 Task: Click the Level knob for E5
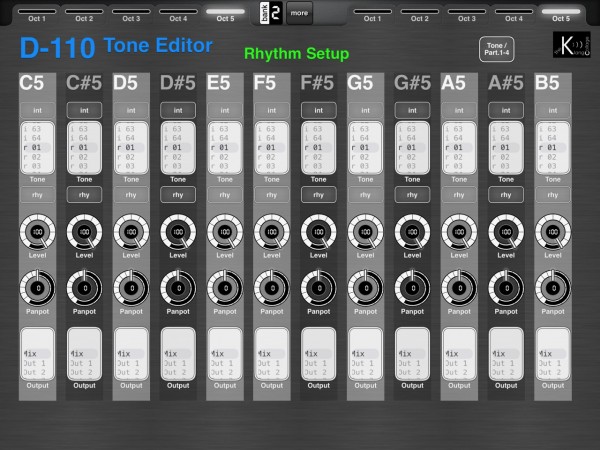(x=225, y=232)
